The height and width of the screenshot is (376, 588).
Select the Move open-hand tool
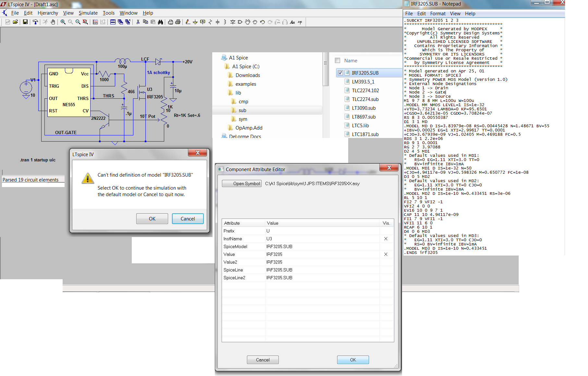tap(248, 22)
